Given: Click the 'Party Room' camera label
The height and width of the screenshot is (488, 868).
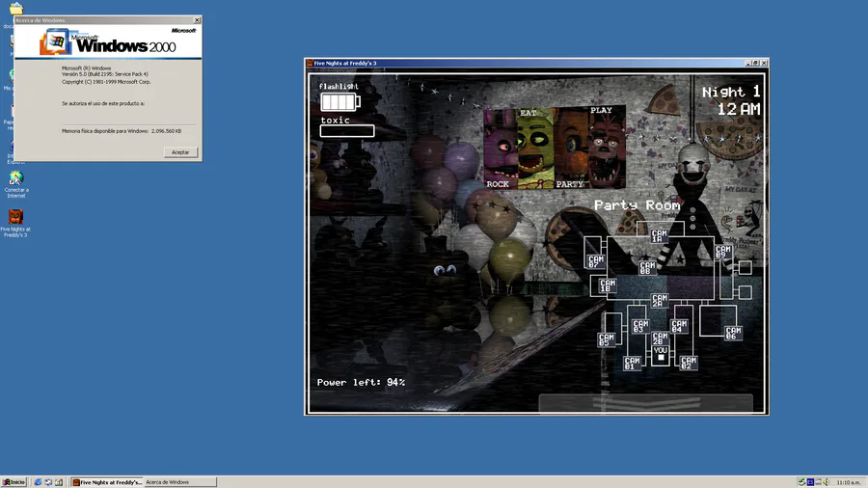Looking at the screenshot, I should [637, 205].
